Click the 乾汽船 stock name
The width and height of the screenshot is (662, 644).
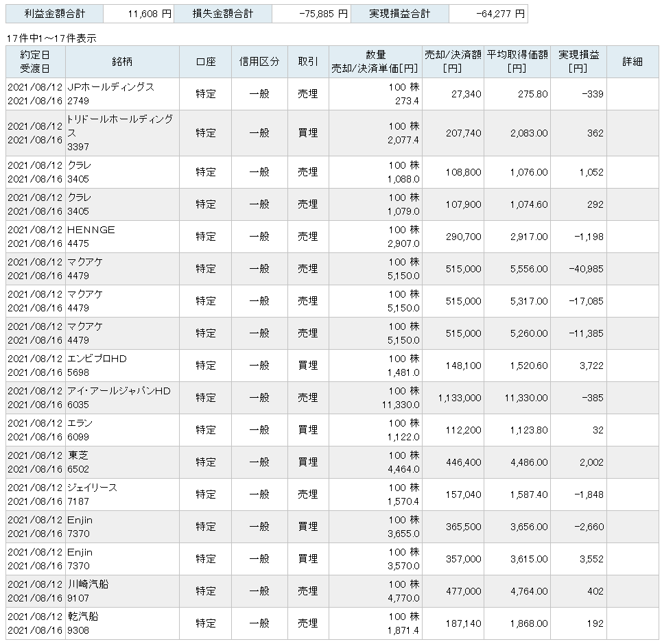pos(83,617)
